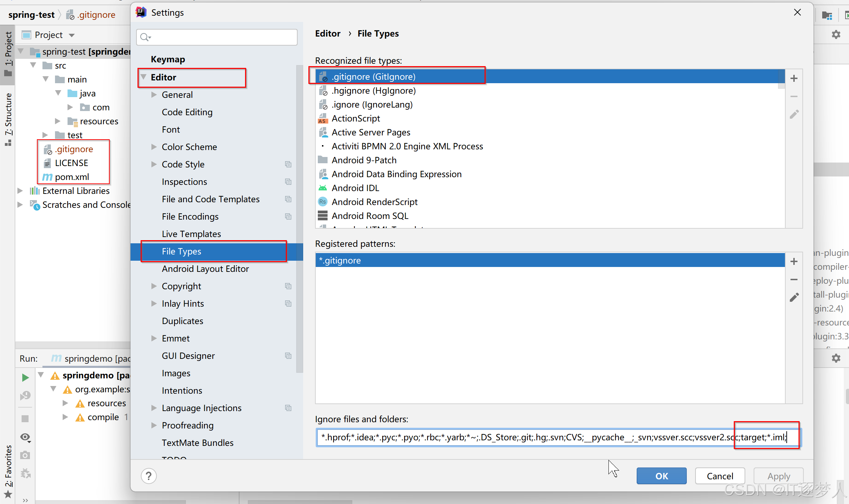Click remove pattern minus button
The image size is (849, 504).
794,279
